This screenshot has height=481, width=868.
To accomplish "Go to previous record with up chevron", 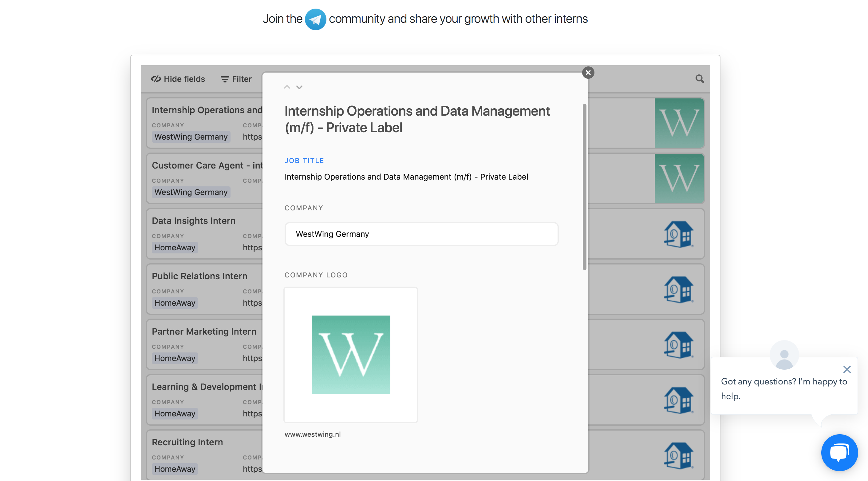I will (287, 87).
